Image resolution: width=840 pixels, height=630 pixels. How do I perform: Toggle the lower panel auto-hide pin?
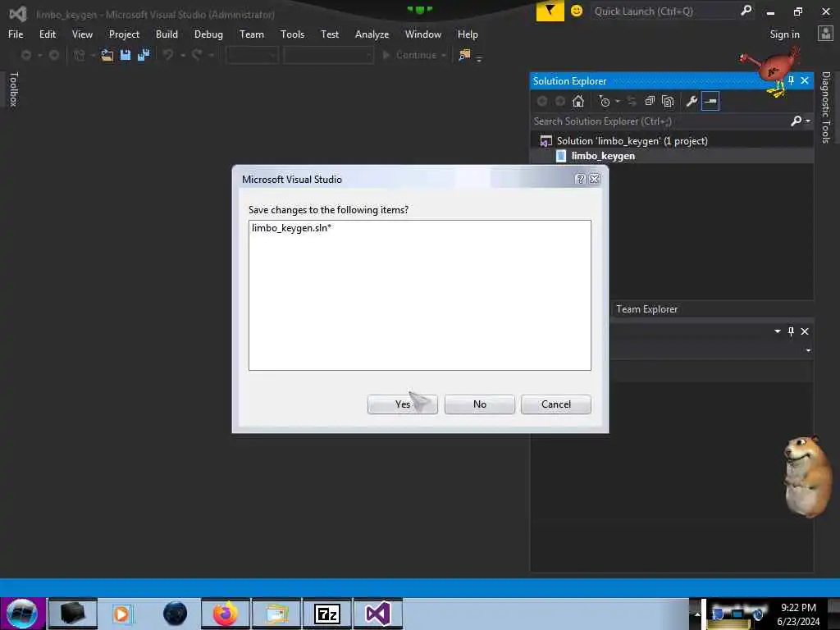tap(791, 331)
